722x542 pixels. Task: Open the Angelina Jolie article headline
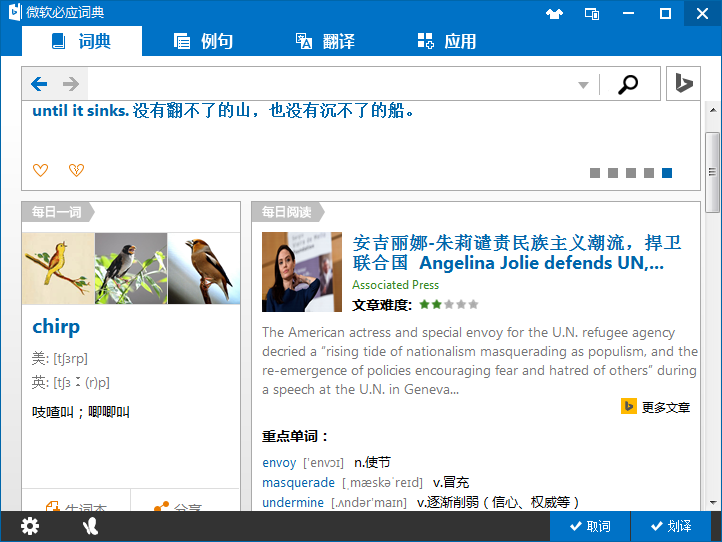click(x=517, y=252)
